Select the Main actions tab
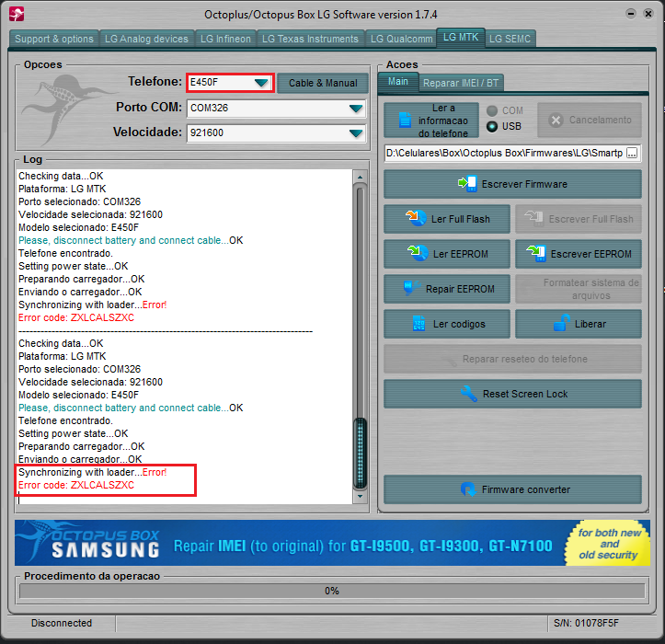 [x=398, y=82]
